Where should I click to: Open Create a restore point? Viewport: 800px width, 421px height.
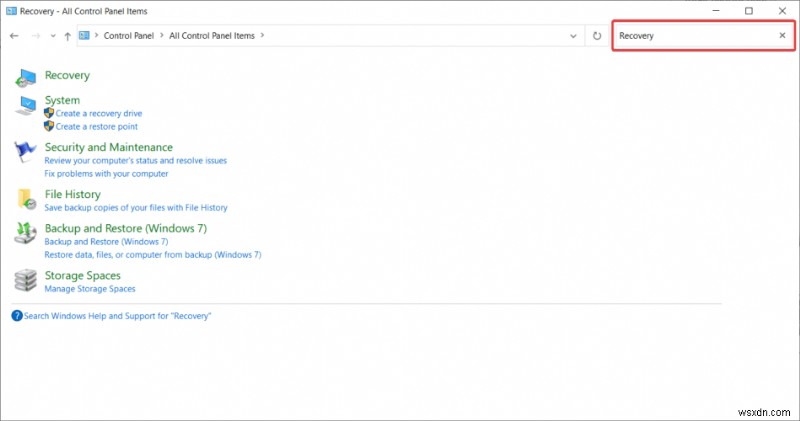tap(96, 126)
